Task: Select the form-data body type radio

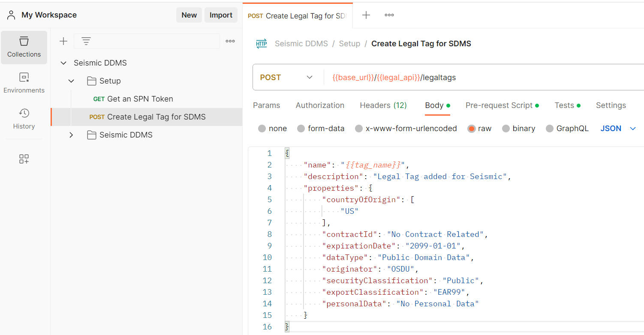Action: [301, 129]
